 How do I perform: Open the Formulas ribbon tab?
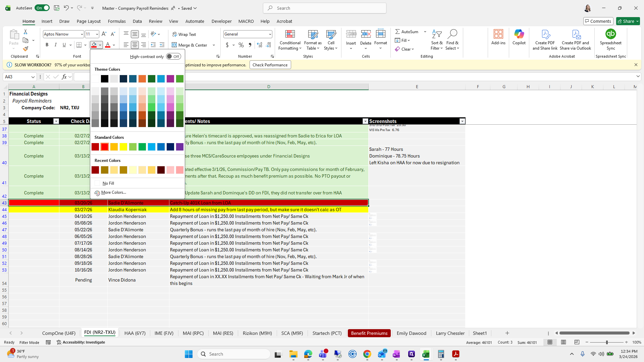pos(117,21)
